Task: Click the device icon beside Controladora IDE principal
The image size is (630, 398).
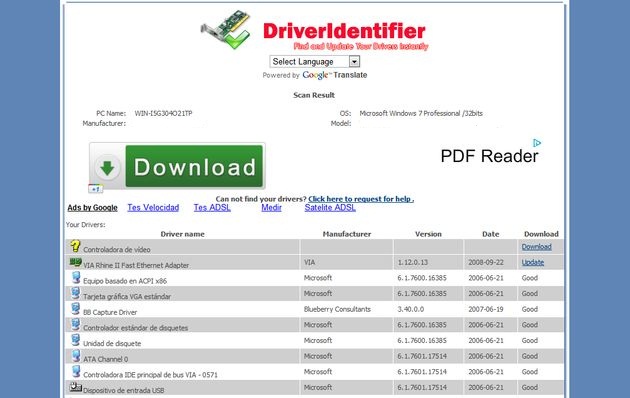Action: [x=76, y=371]
